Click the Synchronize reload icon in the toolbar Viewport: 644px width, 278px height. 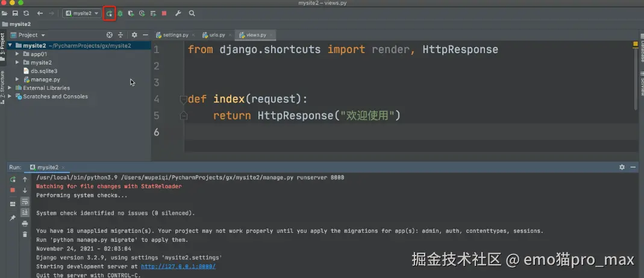(27, 14)
